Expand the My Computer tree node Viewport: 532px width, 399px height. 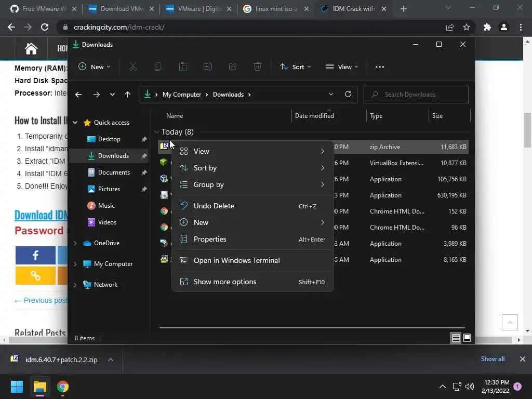[75, 263]
